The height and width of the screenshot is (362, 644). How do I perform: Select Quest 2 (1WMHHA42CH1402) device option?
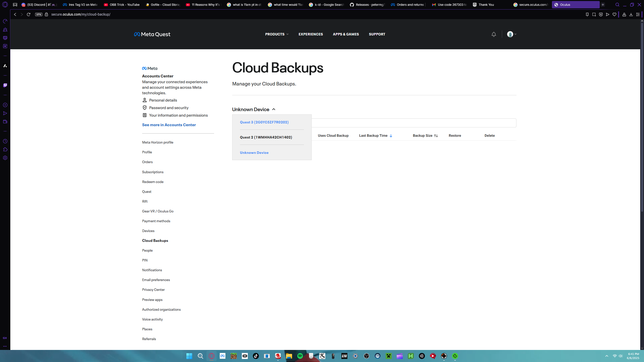click(266, 137)
